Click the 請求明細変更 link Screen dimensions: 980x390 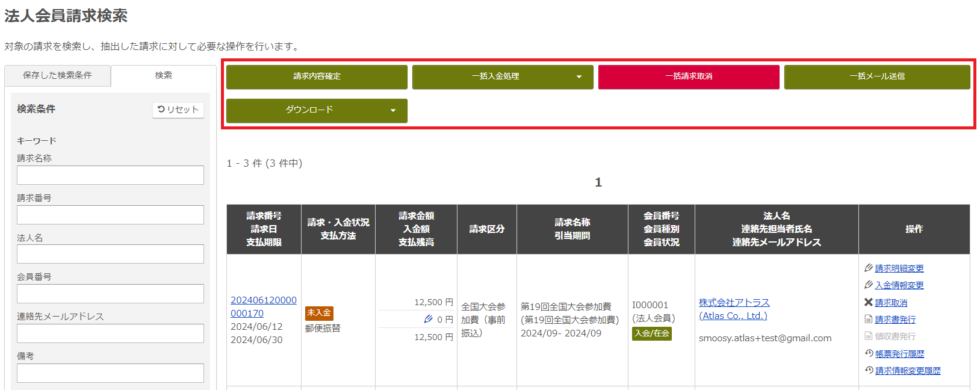[899, 268]
